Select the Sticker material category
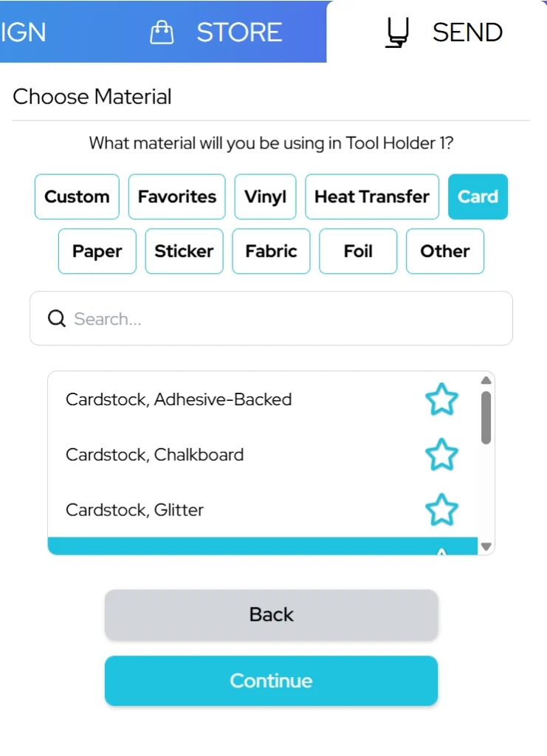This screenshot has width=547, height=756. tap(184, 252)
